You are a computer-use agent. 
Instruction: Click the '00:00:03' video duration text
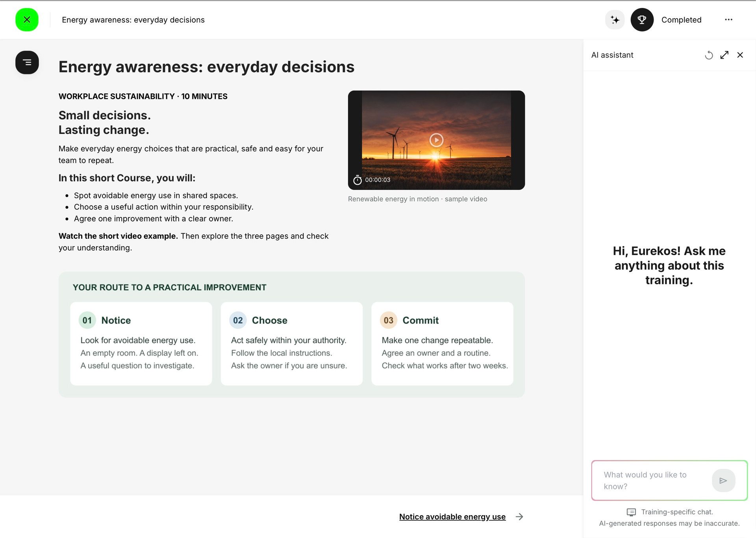click(x=377, y=180)
